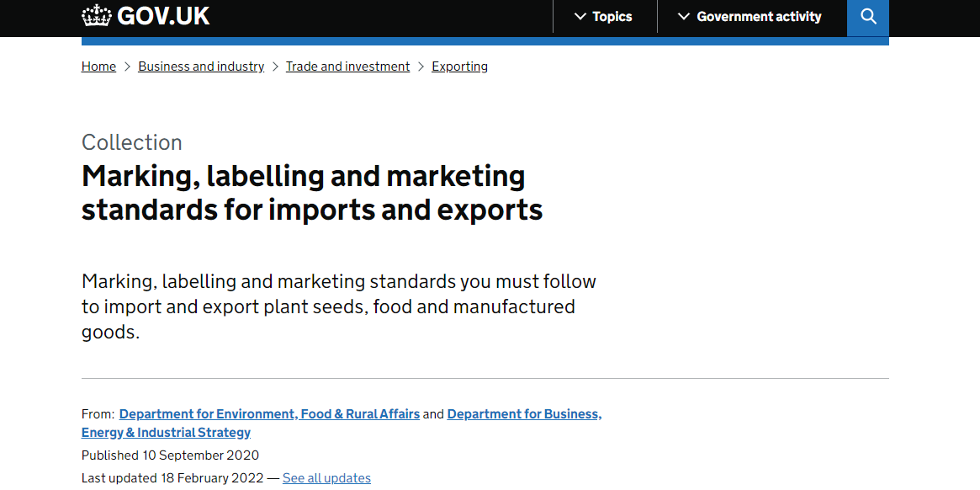Viewport: 980px width, 490px height.
Task: Click the chevron arrow beside Government activity
Action: coord(683,17)
